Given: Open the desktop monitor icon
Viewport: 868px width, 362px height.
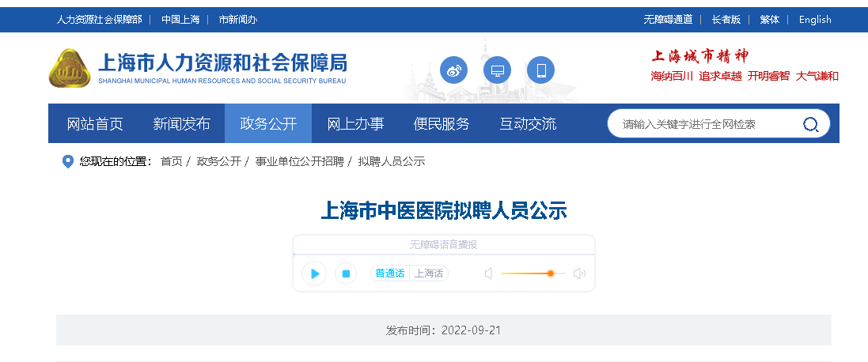Looking at the screenshot, I should coord(498,71).
